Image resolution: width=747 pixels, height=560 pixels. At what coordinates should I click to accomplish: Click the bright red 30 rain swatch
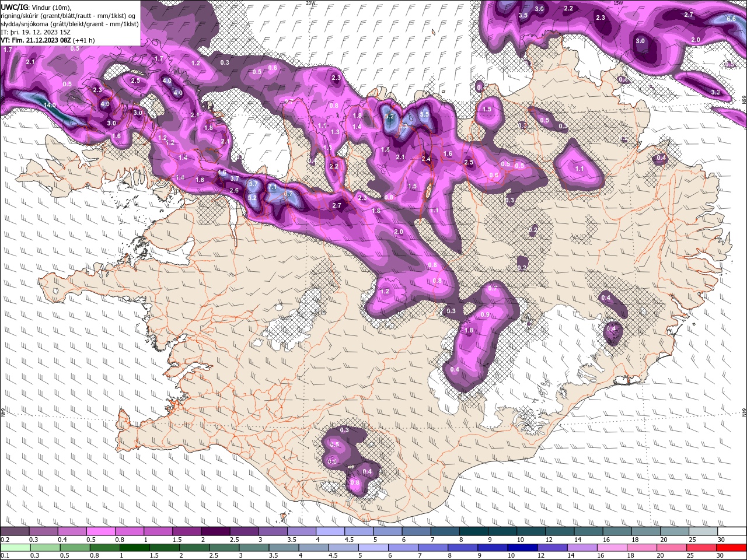click(731, 547)
